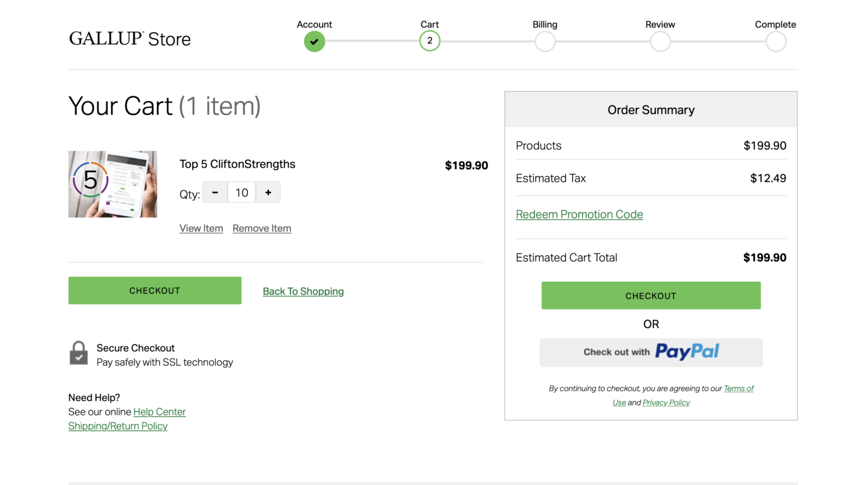
Task: Click the Review step circle
Action: click(x=660, y=41)
